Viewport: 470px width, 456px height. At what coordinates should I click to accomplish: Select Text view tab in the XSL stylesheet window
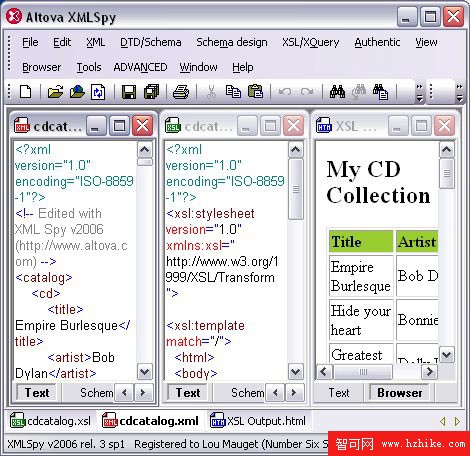pyautogui.click(x=188, y=393)
